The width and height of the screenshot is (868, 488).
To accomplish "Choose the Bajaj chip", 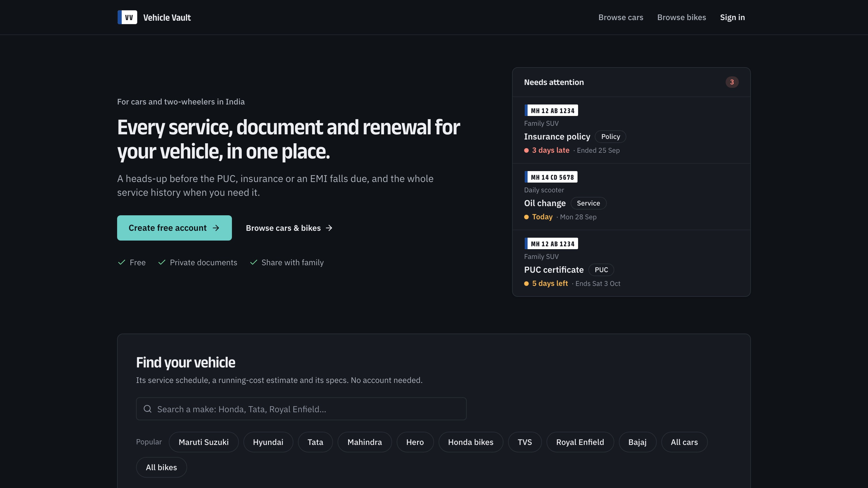I will (x=638, y=442).
